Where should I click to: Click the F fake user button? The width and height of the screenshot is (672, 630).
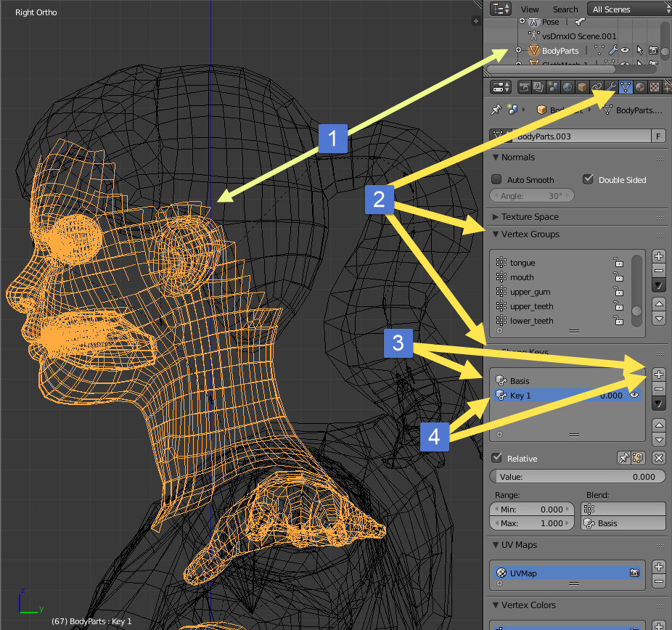[658, 136]
